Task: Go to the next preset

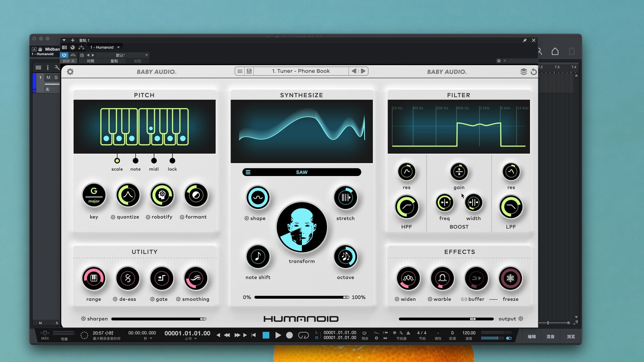Action: tap(363, 71)
